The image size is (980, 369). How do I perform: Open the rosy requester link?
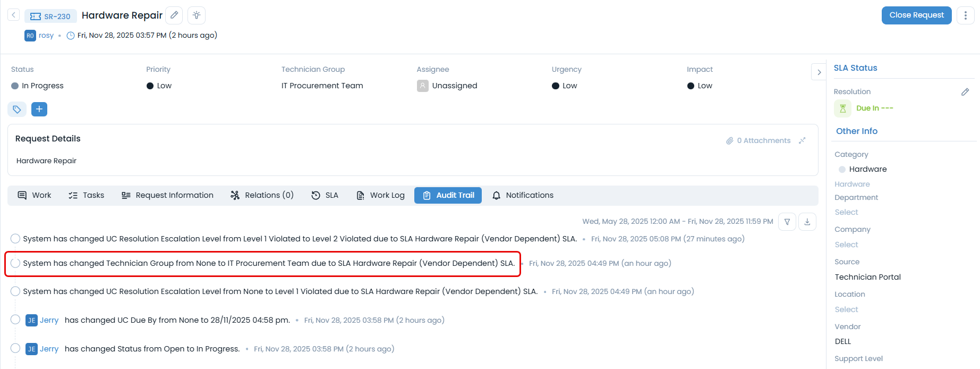(46, 36)
